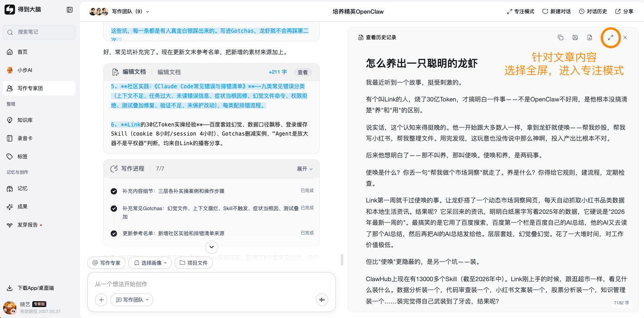Click the chat pane scrollbar
Screen dimensions: 644x318
(342, 259)
